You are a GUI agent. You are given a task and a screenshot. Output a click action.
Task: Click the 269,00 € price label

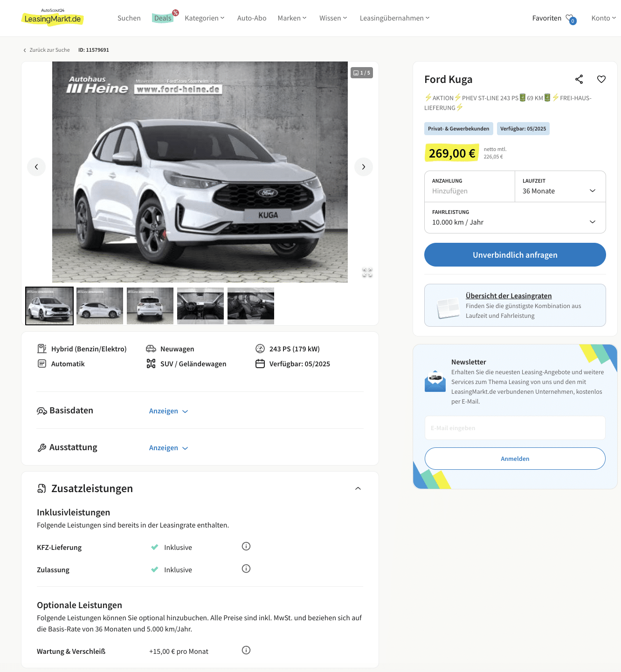[452, 153]
